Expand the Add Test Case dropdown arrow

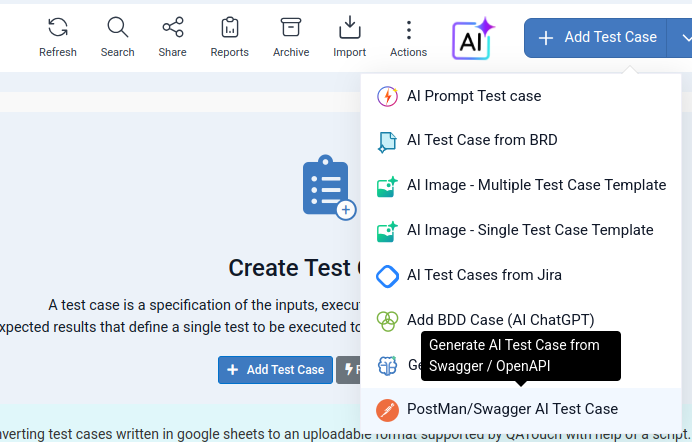[681, 38]
